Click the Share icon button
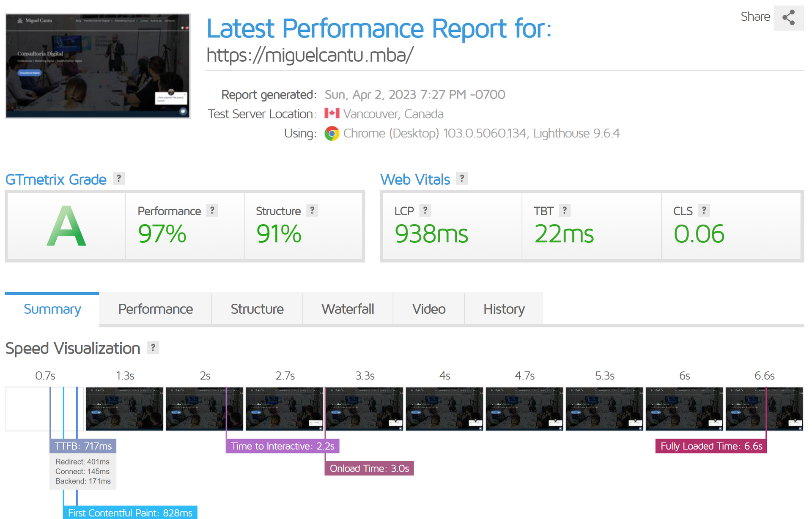Viewport: 812px width, 519px height. pos(788,18)
